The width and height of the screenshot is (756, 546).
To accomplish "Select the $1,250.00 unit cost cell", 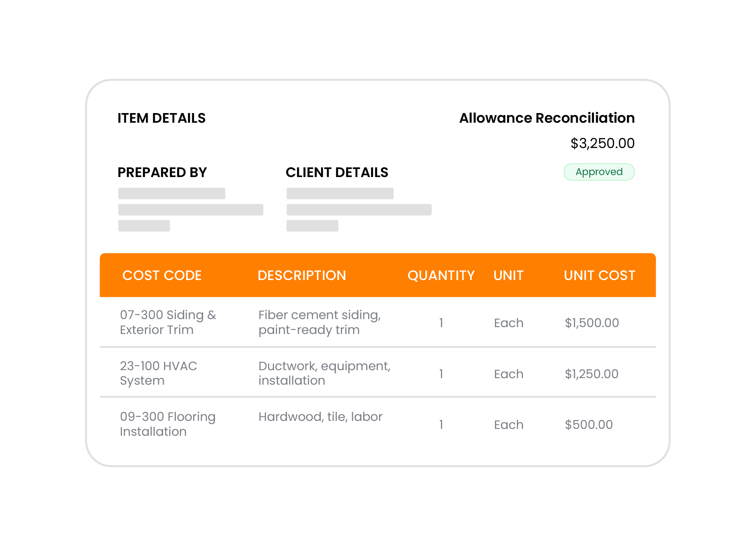I will pos(591,374).
